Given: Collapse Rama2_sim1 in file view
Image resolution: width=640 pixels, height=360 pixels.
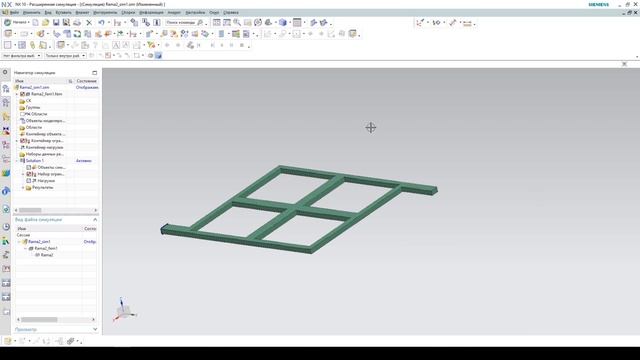Looking at the screenshot, I should pos(19,242).
